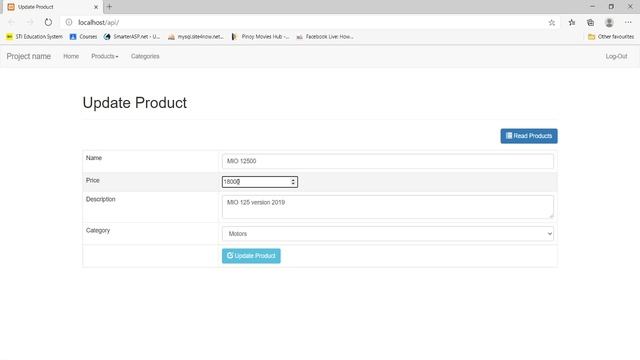
Task: Open the SmarterASP.net bookmark
Action: (132, 37)
